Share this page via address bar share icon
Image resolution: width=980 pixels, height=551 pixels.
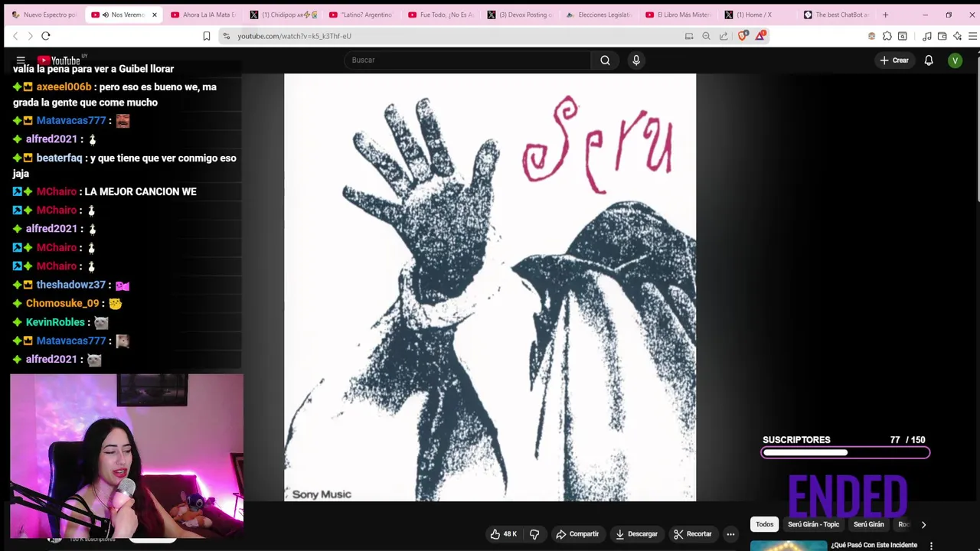click(x=724, y=36)
